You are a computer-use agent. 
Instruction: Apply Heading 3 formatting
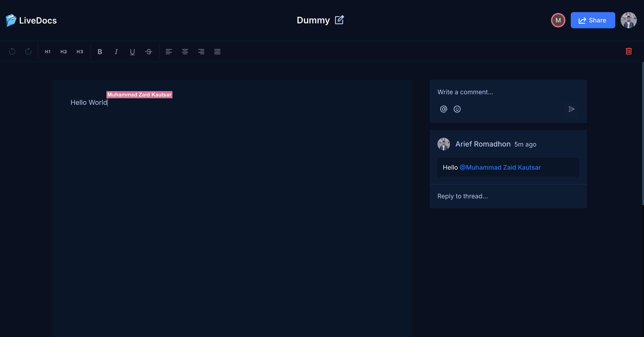click(80, 51)
